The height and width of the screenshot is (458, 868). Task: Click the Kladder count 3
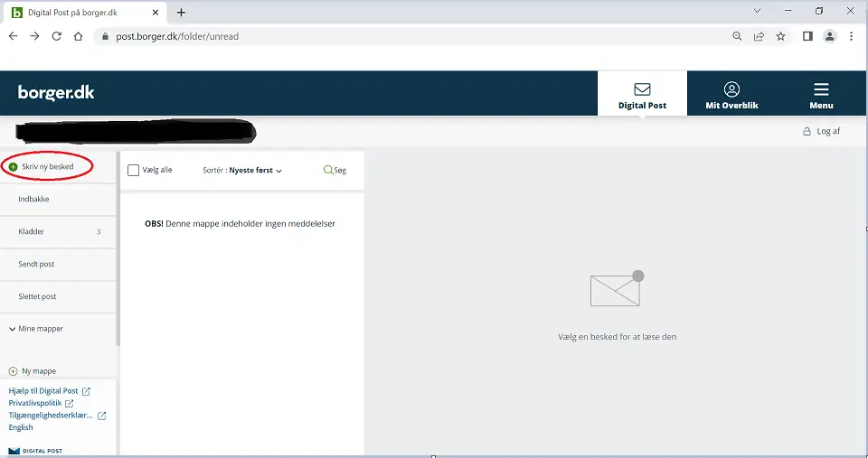click(x=99, y=232)
